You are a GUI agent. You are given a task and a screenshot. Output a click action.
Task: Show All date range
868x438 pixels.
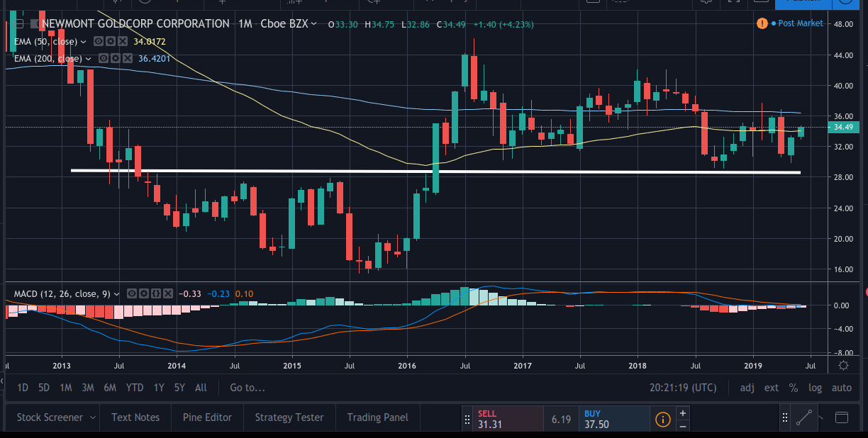pos(201,388)
